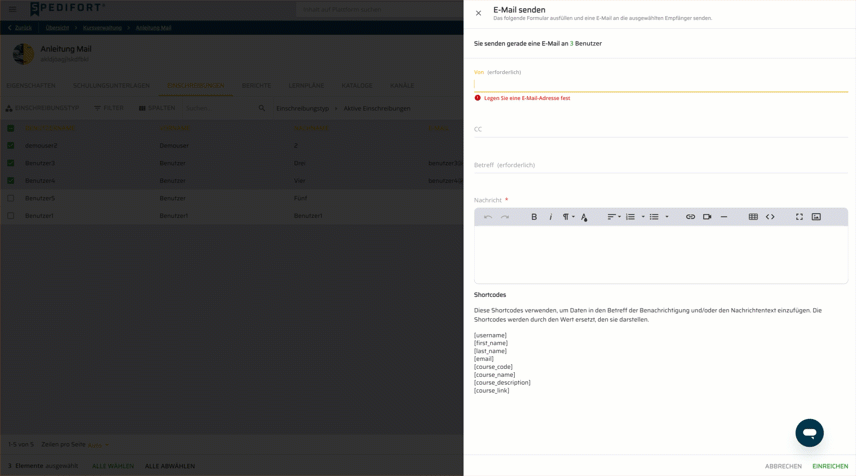The width and height of the screenshot is (856, 476).
Task: Click the Betreff subject field
Action: (661, 165)
